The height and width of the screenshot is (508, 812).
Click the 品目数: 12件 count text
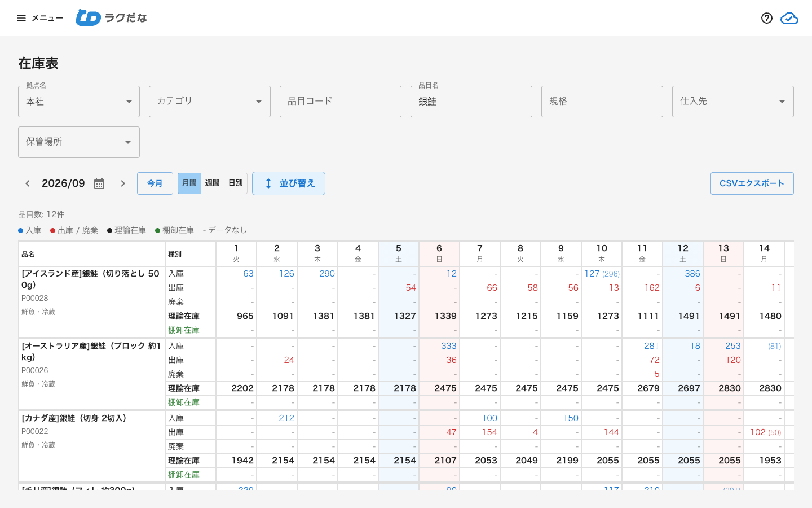(41, 214)
